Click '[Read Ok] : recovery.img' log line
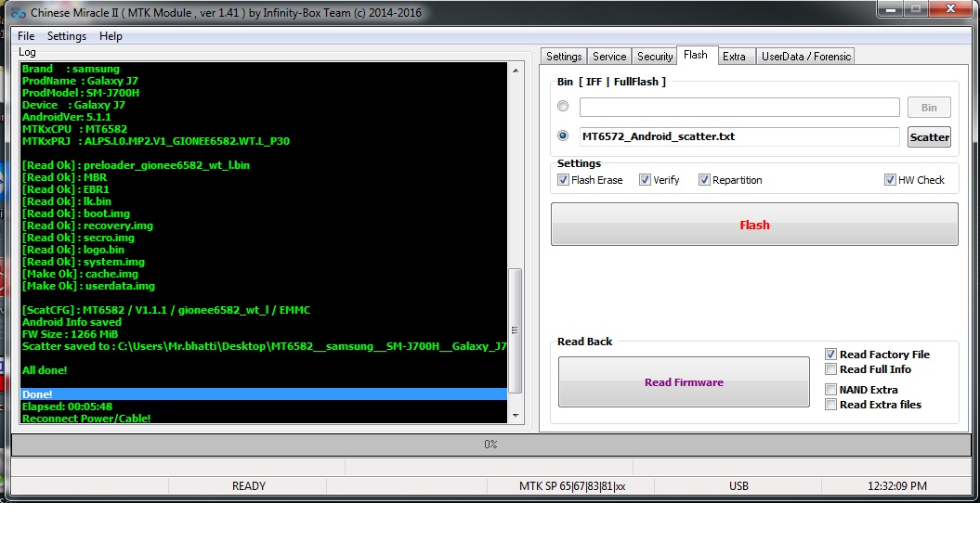Viewport: 980px width, 542px height. (87, 226)
